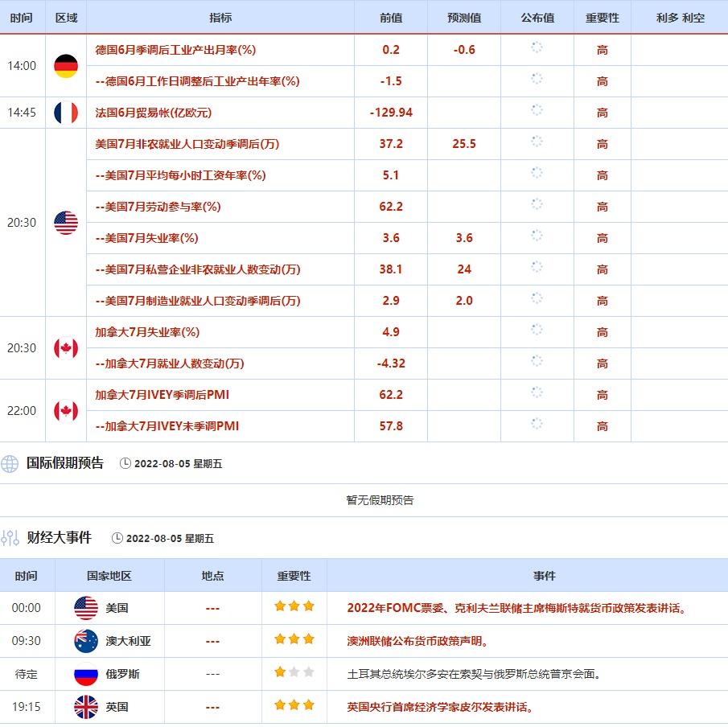This screenshot has width=728, height=727.
Task: Click the UK flag in the 19:15 event
Action: pyautogui.click(x=86, y=707)
